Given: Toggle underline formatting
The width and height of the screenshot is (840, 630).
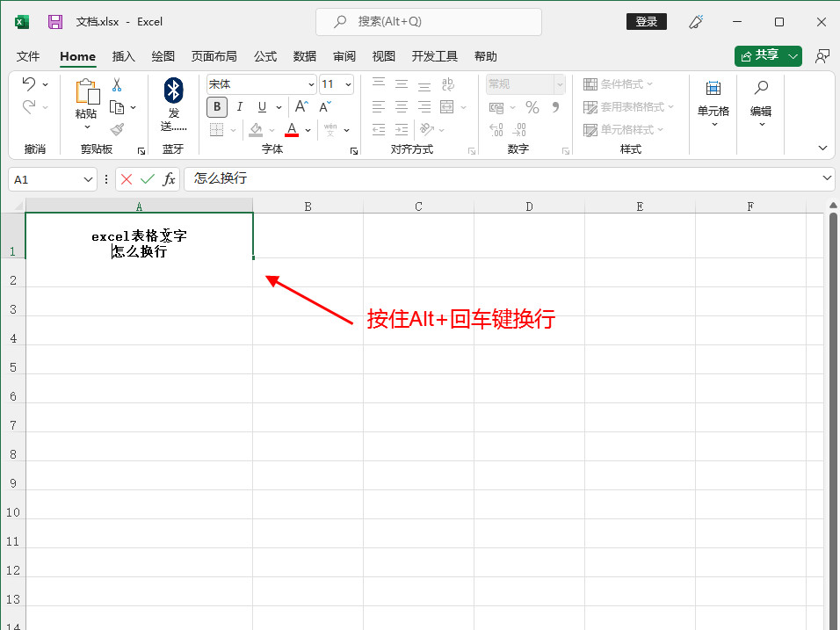Looking at the screenshot, I should point(261,107).
